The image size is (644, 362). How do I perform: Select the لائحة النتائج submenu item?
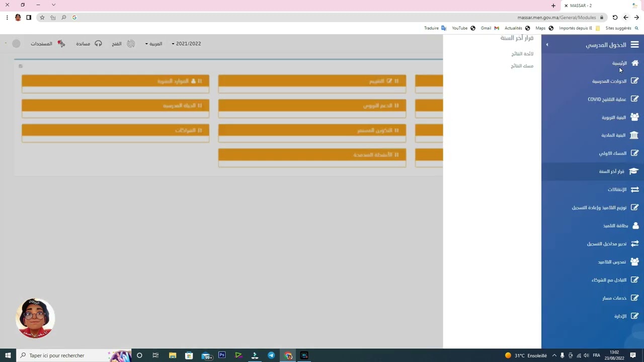522,54
